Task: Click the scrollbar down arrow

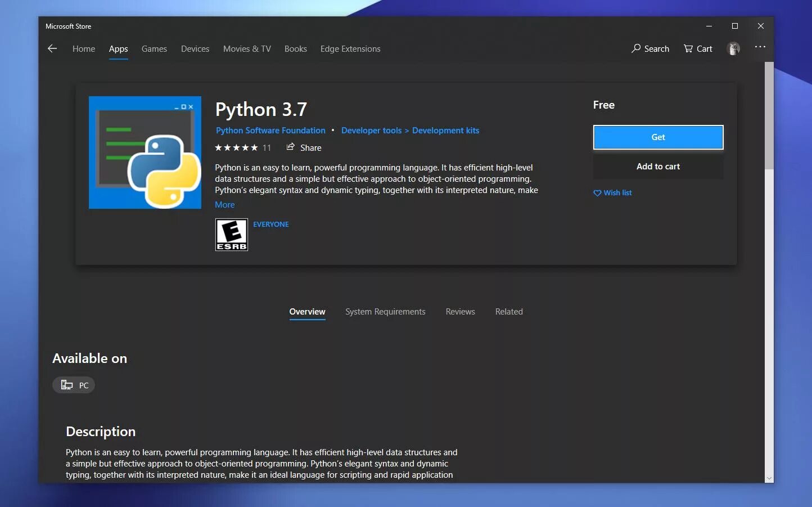Action: pyautogui.click(x=769, y=478)
